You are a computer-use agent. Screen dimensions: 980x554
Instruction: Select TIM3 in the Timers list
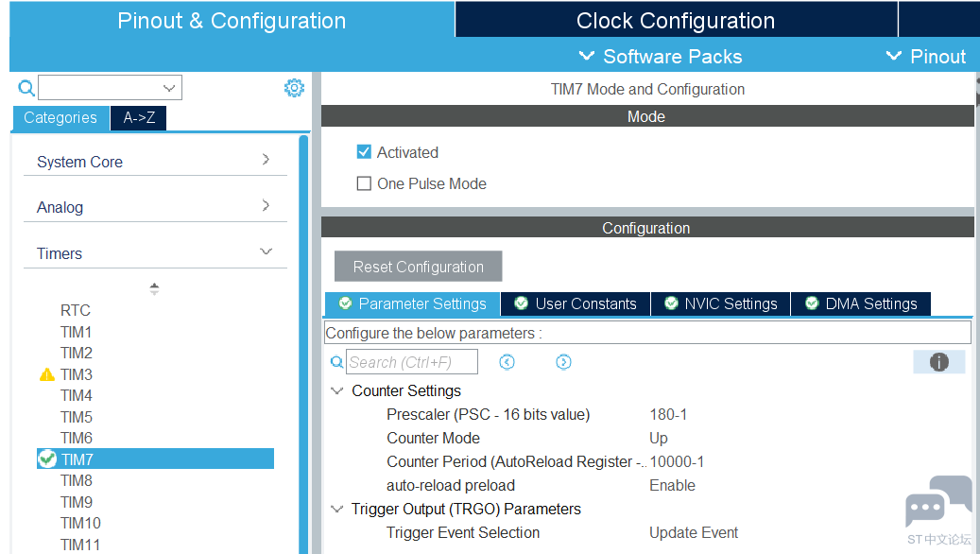point(77,374)
